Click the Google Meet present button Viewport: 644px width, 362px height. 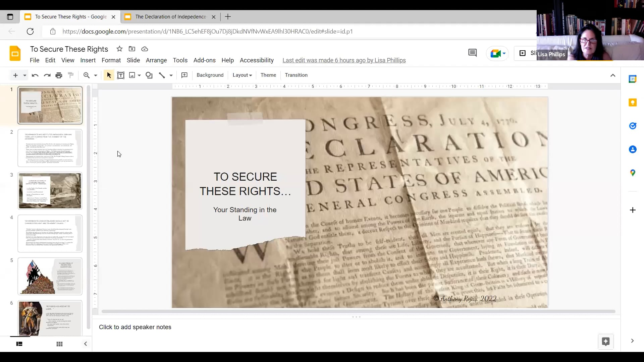coord(498,53)
